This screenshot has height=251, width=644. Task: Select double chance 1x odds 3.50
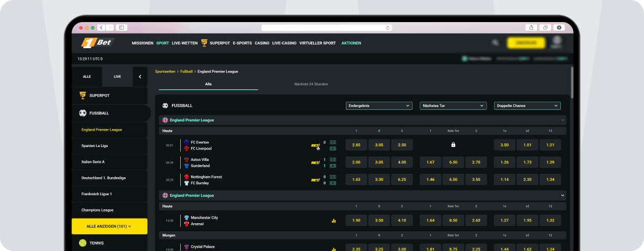pos(505,145)
